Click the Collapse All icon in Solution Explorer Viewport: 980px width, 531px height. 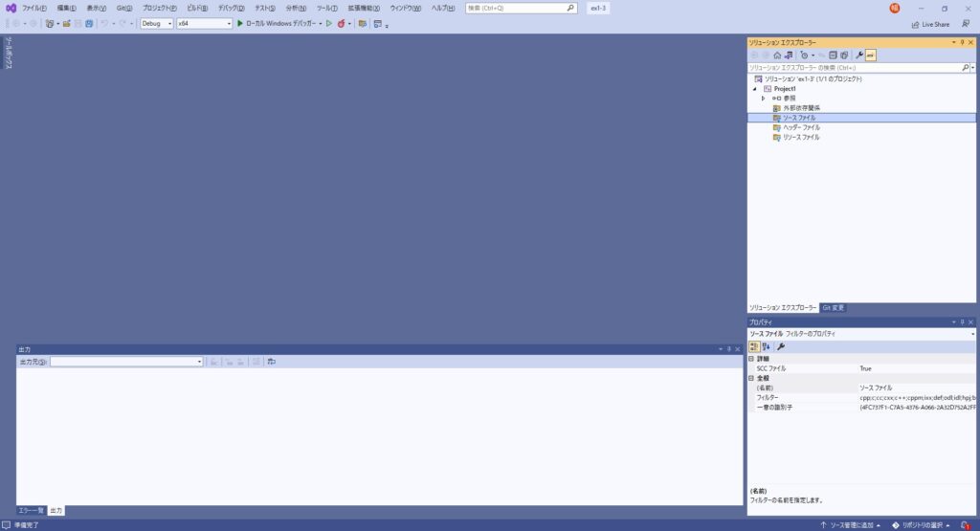[833, 55]
